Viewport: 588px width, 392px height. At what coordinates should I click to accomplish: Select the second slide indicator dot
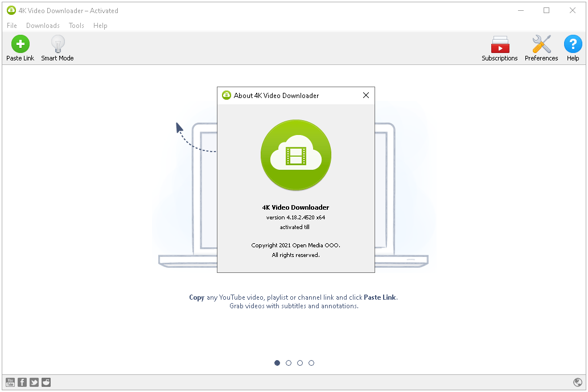point(289,363)
